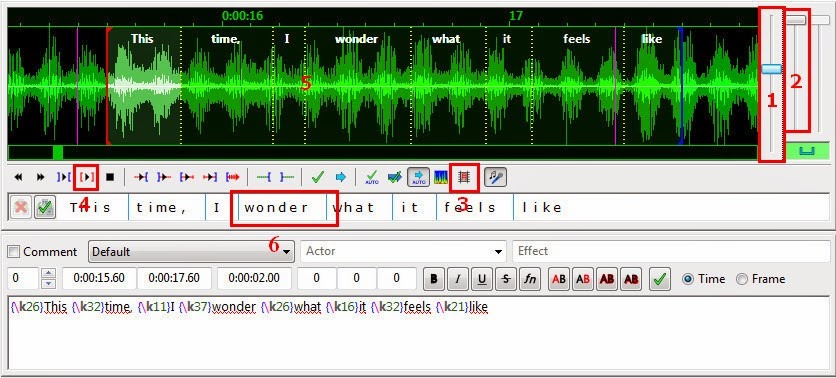This screenshot has height=378, width=836.
Task: Select the 'it' karaoke syllable
Action: (410, 207)
